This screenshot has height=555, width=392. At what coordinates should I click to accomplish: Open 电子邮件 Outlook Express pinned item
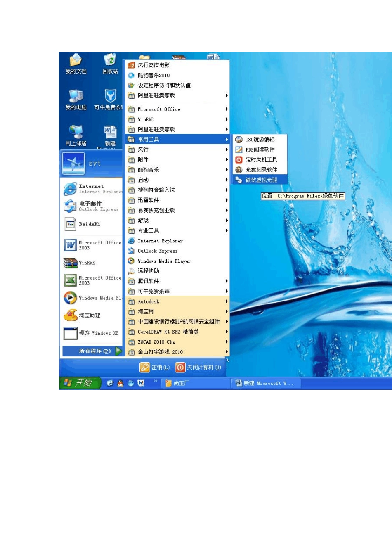(x=92, y=206)
